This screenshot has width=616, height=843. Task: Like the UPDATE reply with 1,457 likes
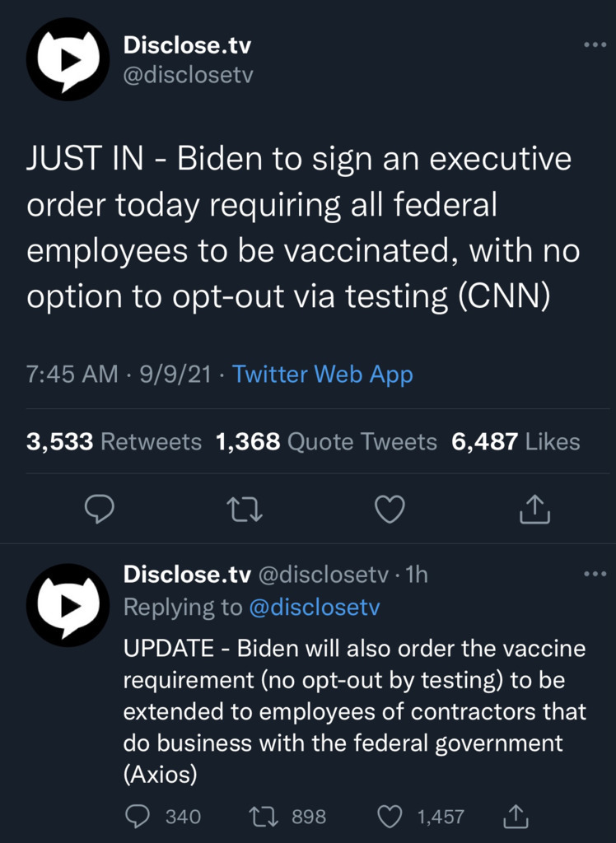pos(388,817)
